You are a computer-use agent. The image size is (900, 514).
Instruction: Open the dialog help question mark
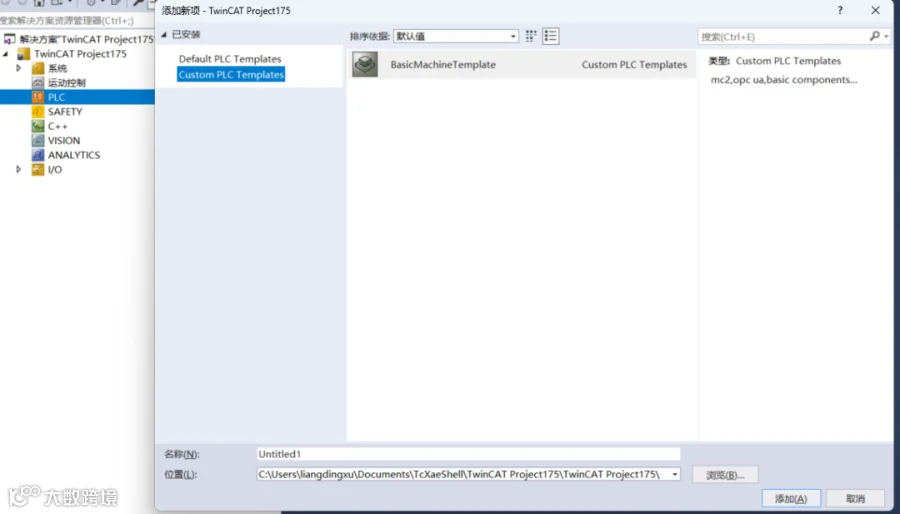(840, 10)
